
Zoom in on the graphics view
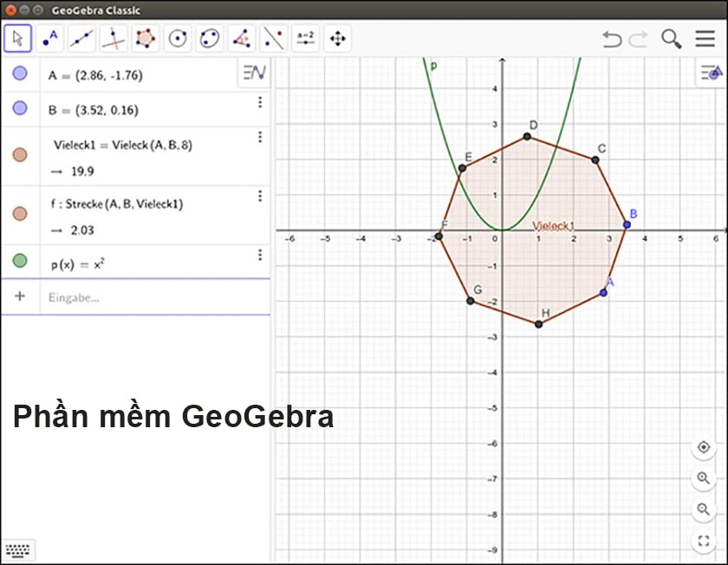point(704,478)
